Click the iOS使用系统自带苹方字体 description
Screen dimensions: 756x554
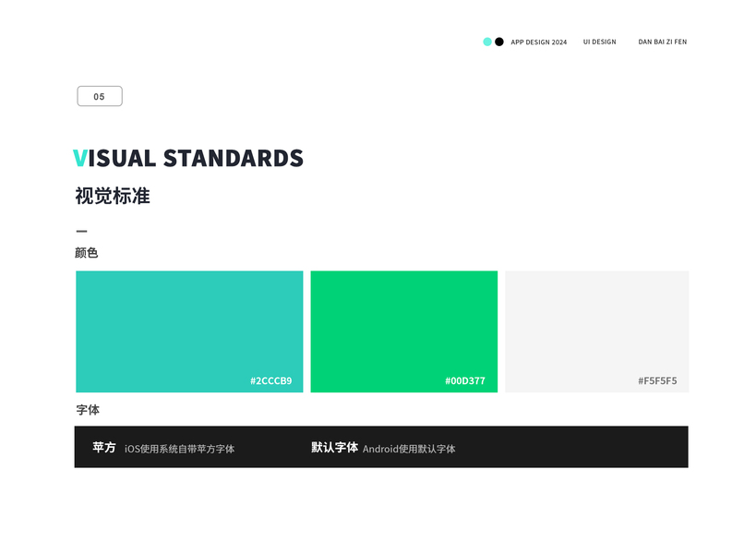(x=179, y=449)
